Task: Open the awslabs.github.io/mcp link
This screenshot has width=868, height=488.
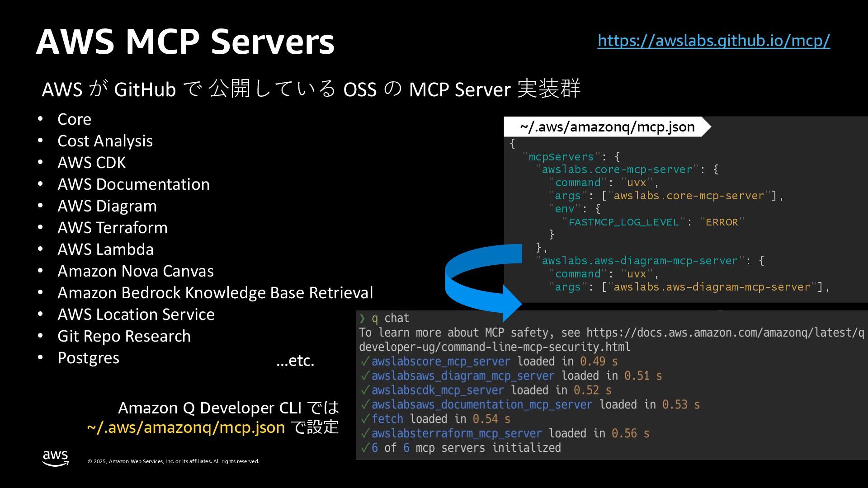Action: click(713, 41)
